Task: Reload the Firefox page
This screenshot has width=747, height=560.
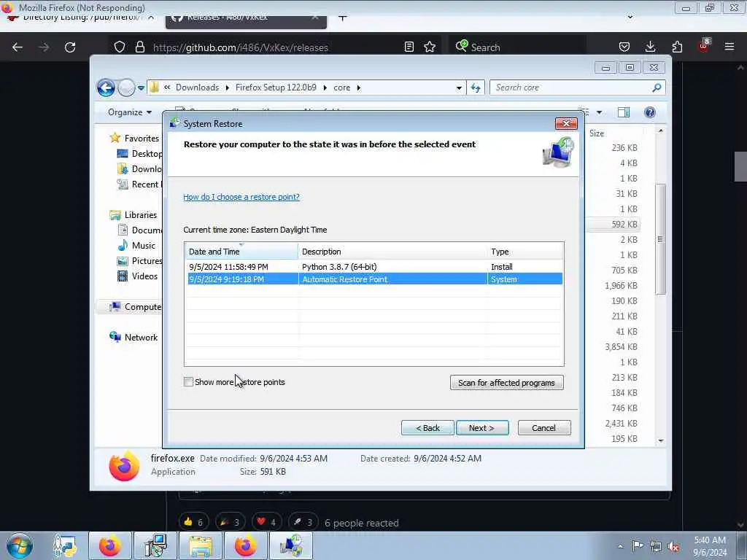Action: (70, 47)
